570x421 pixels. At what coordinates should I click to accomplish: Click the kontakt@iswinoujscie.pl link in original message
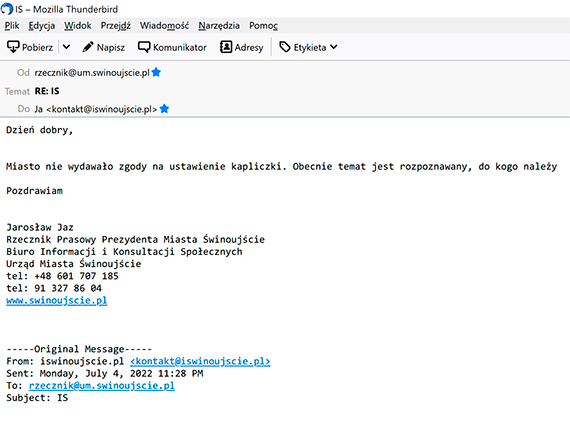[200, 361]
